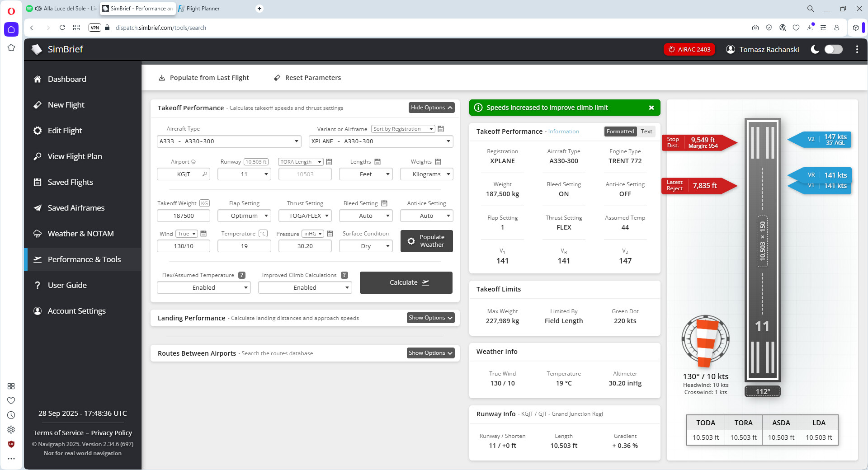Image resolution: width=868 pixels, height=470 pixels.
Task: Click the Takeoff Weight field with 187500
Action: (184, 216)
